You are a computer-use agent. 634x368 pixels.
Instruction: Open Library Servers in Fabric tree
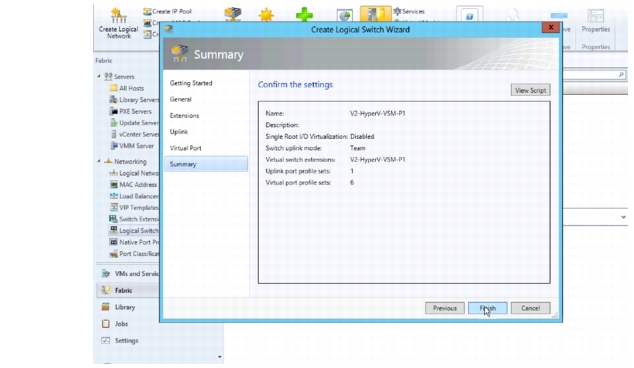[134, 99]
